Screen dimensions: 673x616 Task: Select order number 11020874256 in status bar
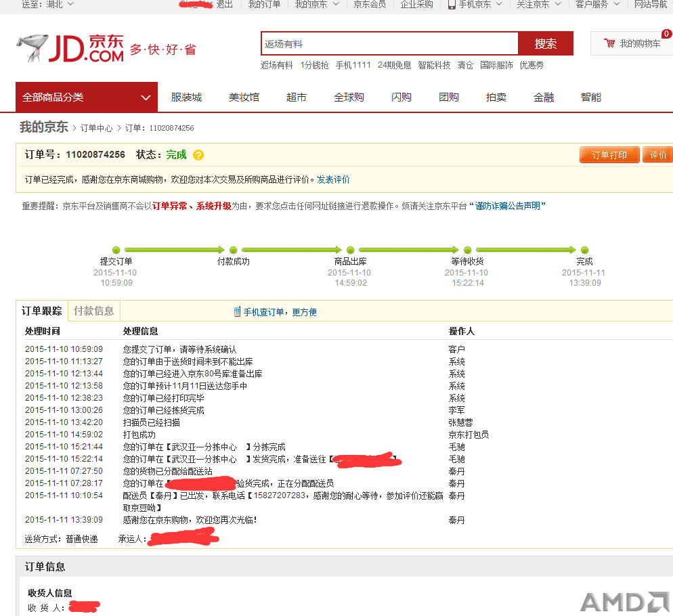[95, 154]
